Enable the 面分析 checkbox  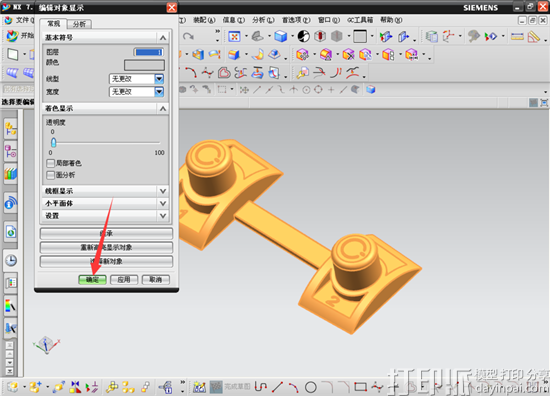(51, 175)
